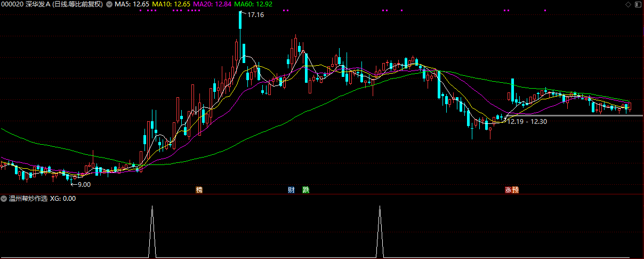
Task: Open the main chart settings dropdown arrow
Action: point(109,4)
